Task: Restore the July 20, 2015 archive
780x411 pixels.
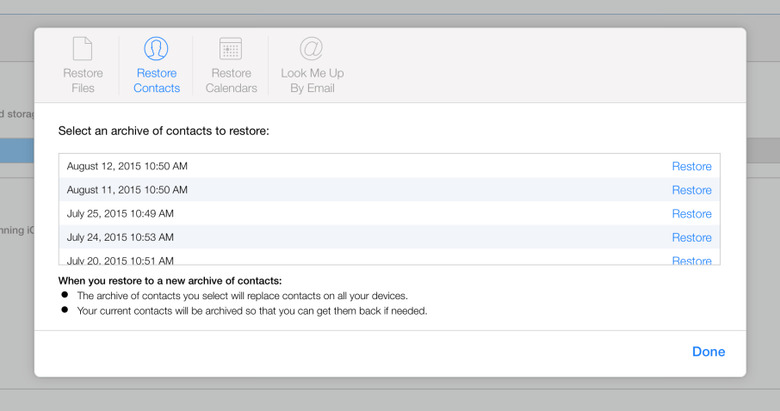Action: click(x=691, y=260)
